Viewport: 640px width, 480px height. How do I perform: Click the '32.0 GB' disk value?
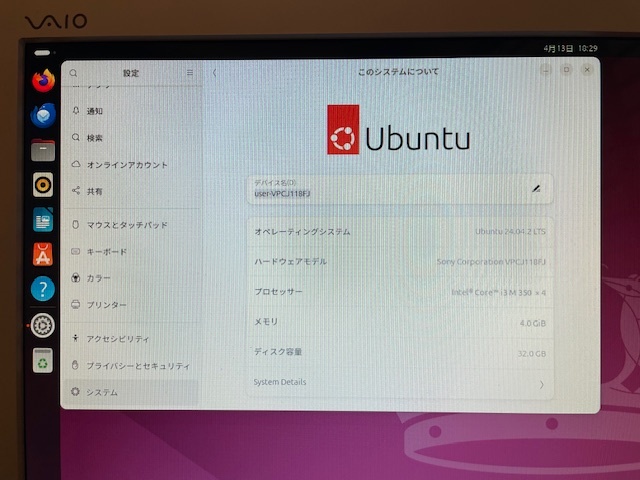[532, 353]
